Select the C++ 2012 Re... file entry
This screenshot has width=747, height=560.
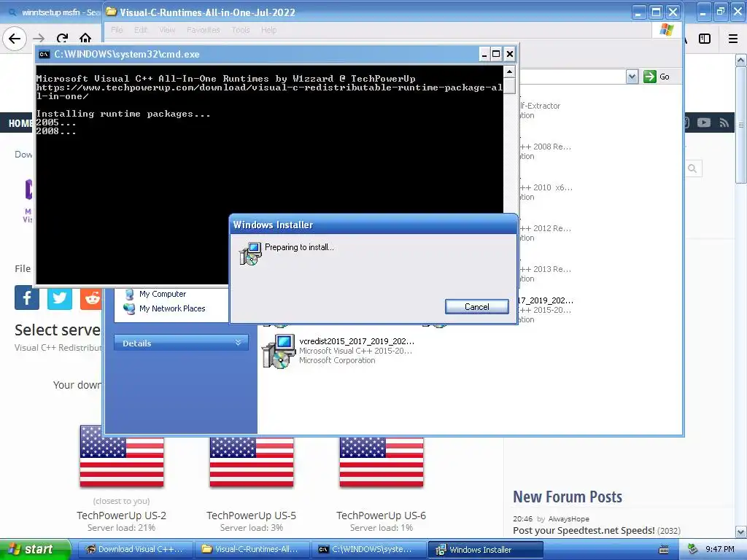(546, 228)
